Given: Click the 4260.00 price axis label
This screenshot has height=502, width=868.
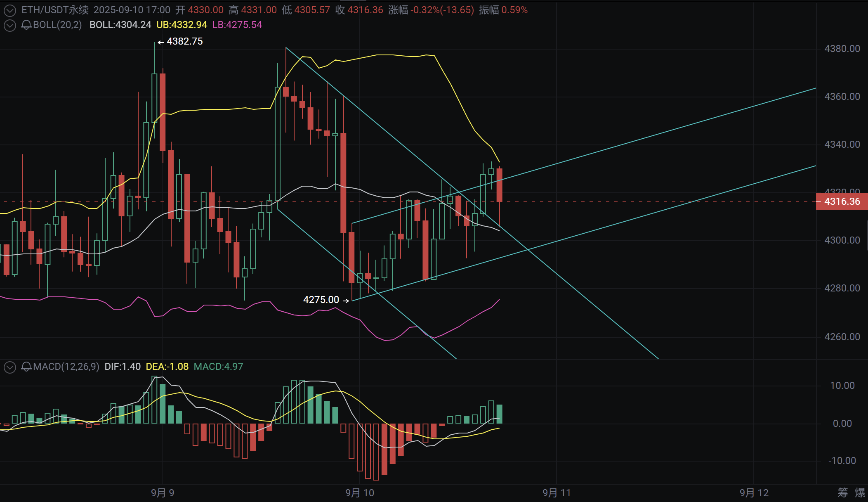Looking at the screenshot, I should [842, 337].
